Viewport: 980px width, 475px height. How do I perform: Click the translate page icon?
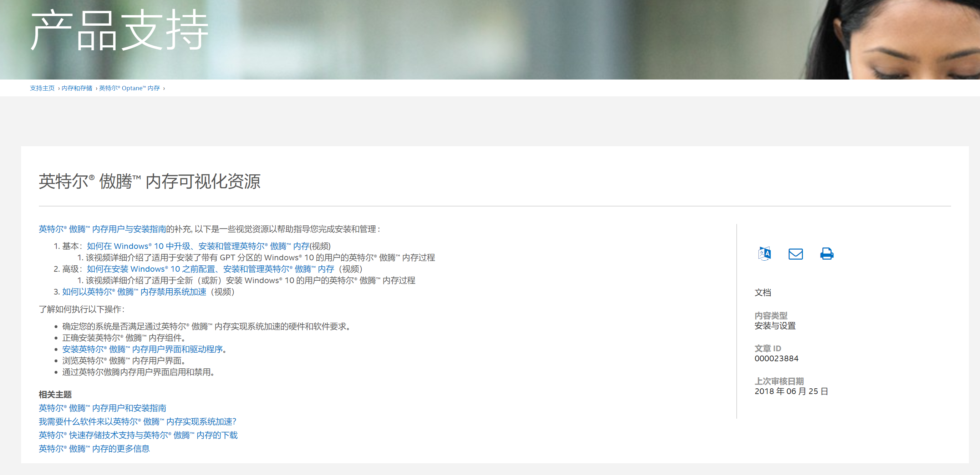coord(764,254)
